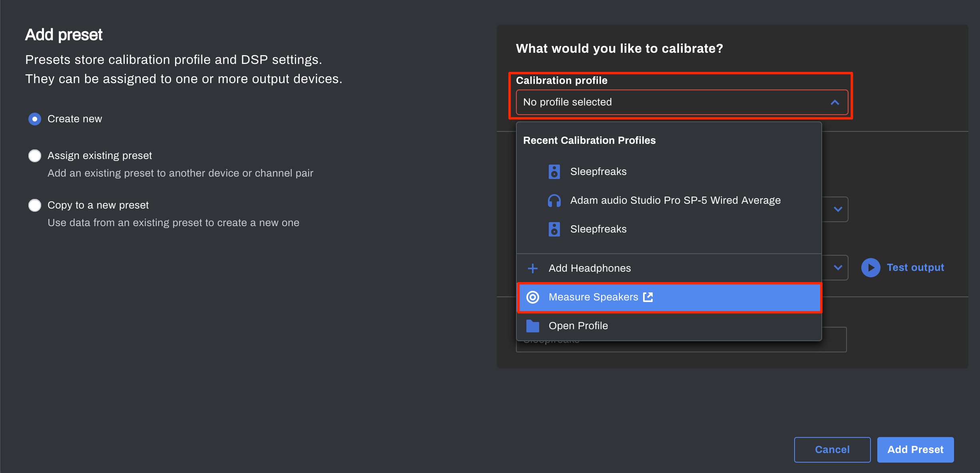
Task: Select Adam audio Studio Pro SP-5 Wired Average
Action: (669, 201)
